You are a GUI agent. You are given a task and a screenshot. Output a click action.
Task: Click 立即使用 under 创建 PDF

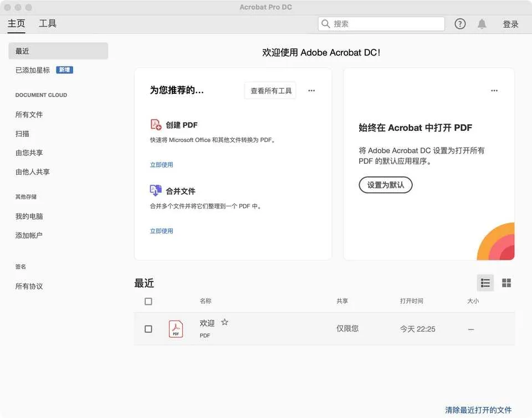pyautogui.click(x=161, y=165)
